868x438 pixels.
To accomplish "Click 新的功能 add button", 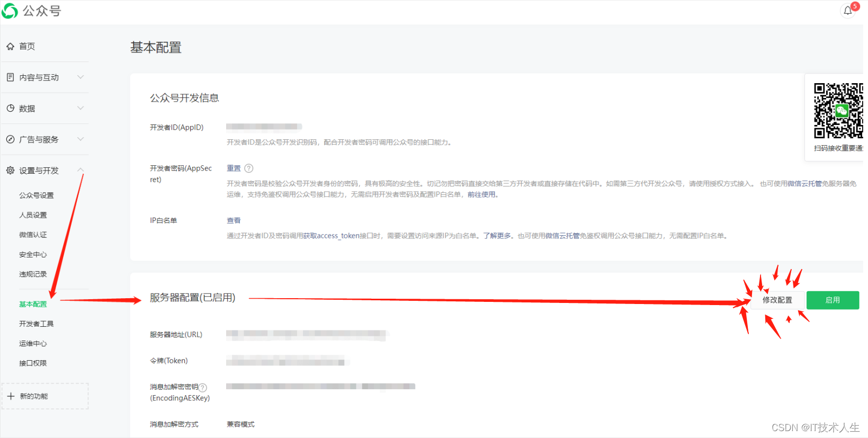I will pyautogui.click(x=45, y=396).
